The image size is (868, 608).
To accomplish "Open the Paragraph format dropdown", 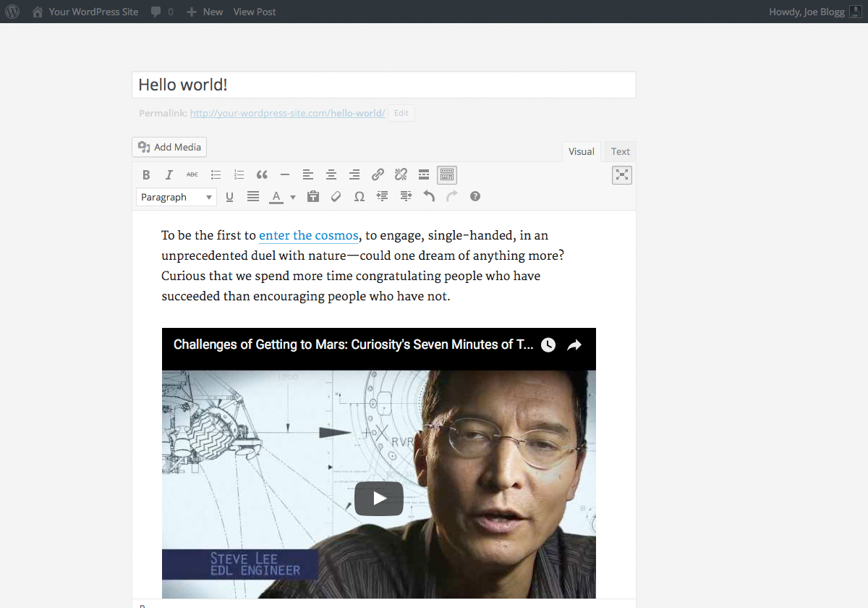I will point(176,197).
